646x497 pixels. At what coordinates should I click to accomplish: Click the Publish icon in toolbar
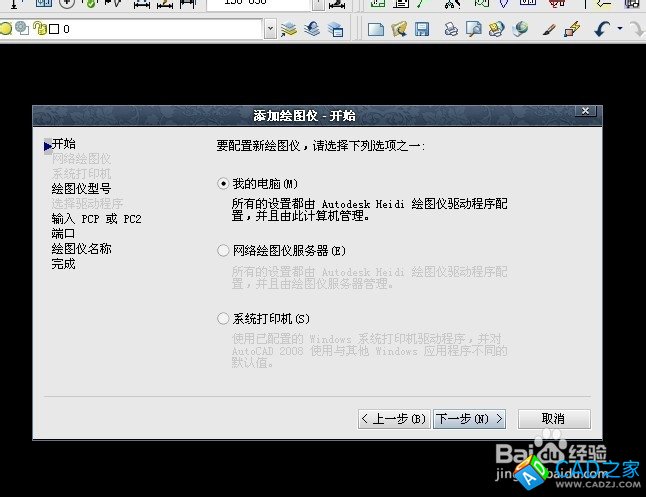click(495, 29)
